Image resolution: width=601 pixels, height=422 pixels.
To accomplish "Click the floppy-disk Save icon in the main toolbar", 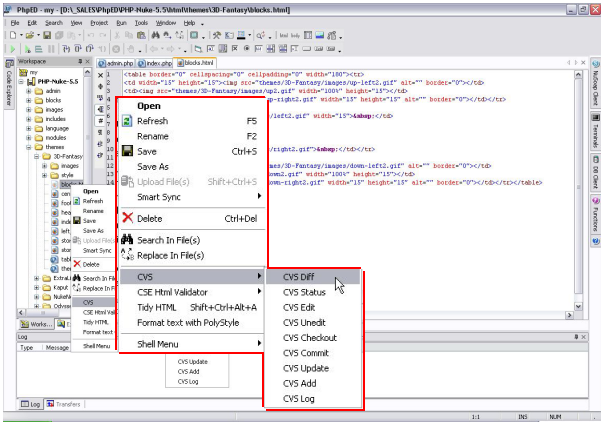I will tap(47, 36).
